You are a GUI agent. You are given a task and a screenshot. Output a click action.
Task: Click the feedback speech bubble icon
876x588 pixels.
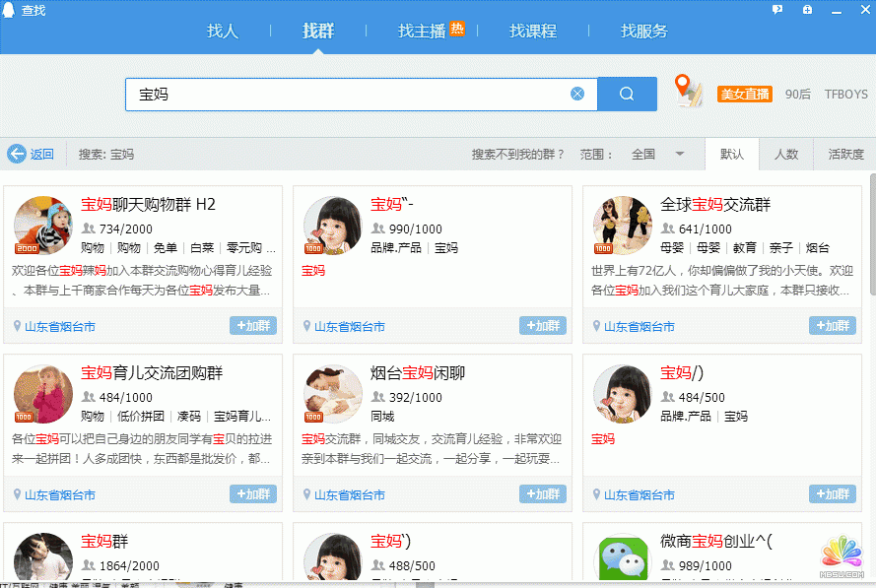(x=777, y=9)
